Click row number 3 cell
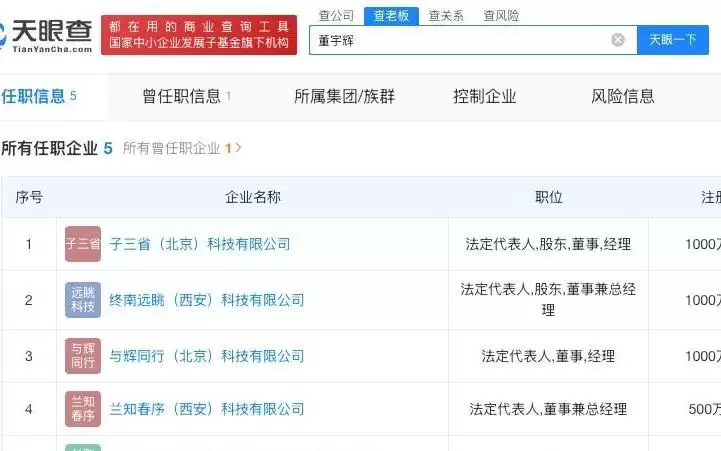This screenshot has height=451, width=721. tap(29, 356)
